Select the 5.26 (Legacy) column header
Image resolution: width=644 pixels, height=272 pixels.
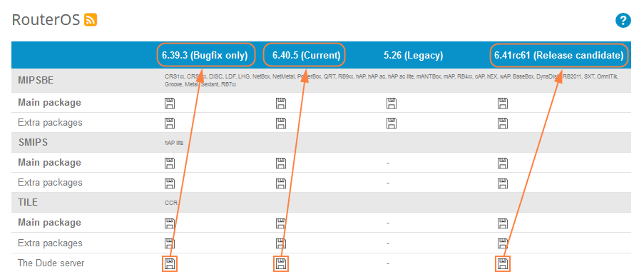[x=413, y=56]
